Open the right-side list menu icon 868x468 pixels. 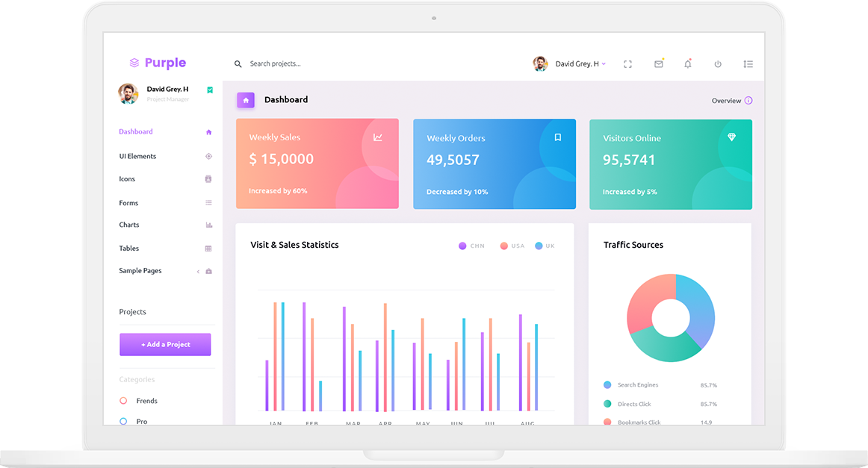[x=748, y=63]
